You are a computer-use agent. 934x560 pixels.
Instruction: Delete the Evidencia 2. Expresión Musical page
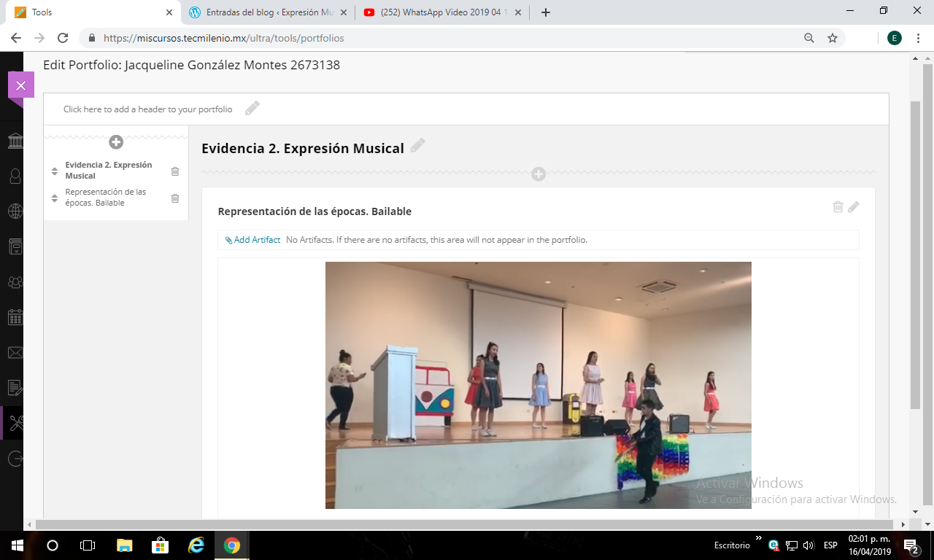[x=175, y=171]
